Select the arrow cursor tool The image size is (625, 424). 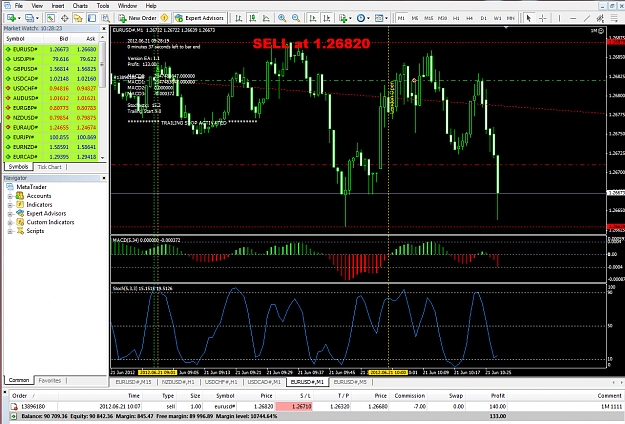(x=529, y=18)
